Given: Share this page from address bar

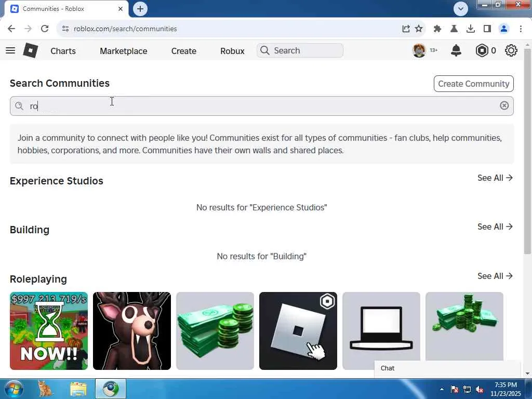Looking at the screenshot, I should click(x=406, y=29).
